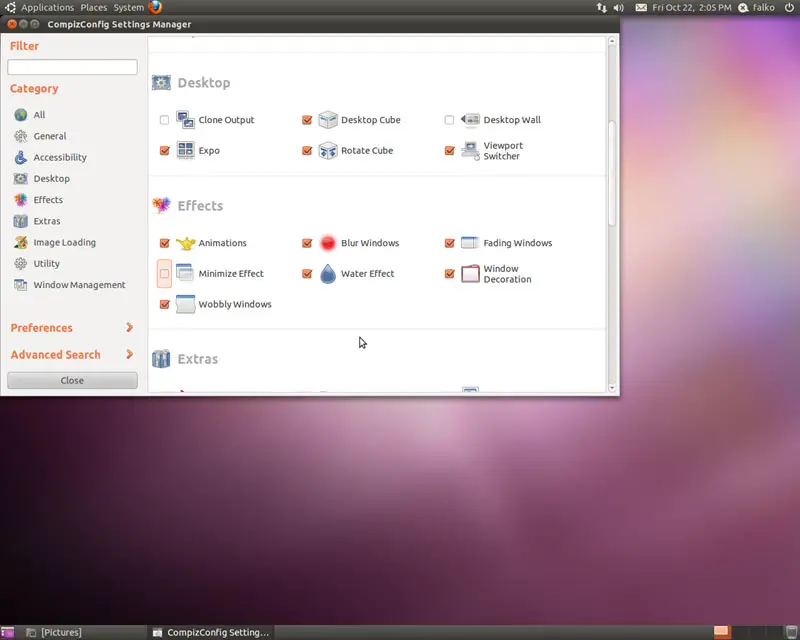
Task: Uncheck the Fading Windows checkbox
Action: [449, 243]
